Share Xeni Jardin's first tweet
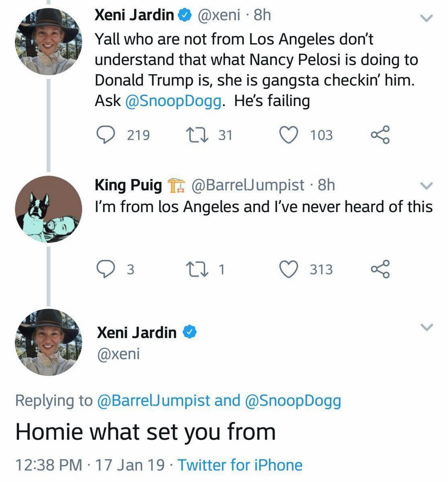 click(380, 135)
